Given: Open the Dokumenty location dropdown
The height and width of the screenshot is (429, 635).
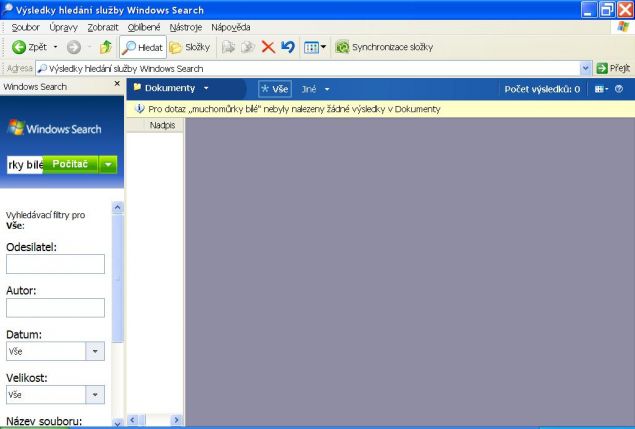Looking at the screenshot, I should pos(206,88).
